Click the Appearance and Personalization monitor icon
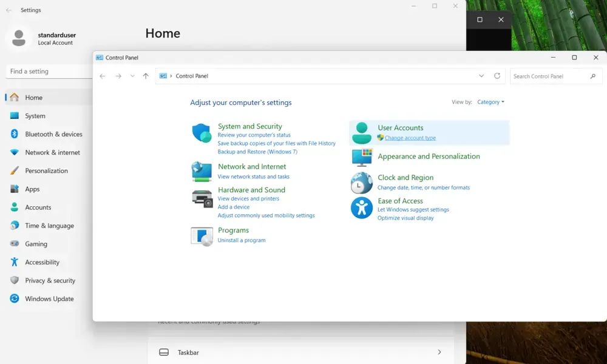 [362, 158]
